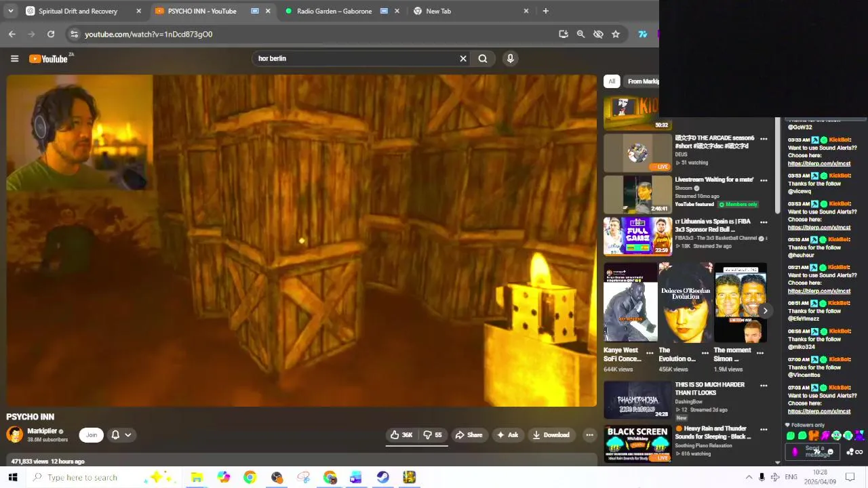Open the blerp.com link in 03:33 AM message
Viewport: 868px width, 488px height.
click(x=818, y=163)
